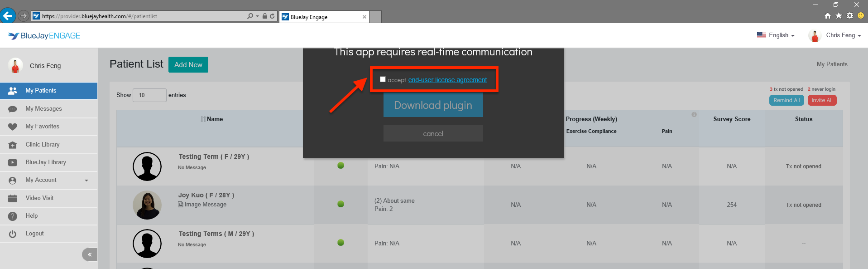The image size is (868, 269).
Task: Click the Status column header
Action: tap(804, 119)
